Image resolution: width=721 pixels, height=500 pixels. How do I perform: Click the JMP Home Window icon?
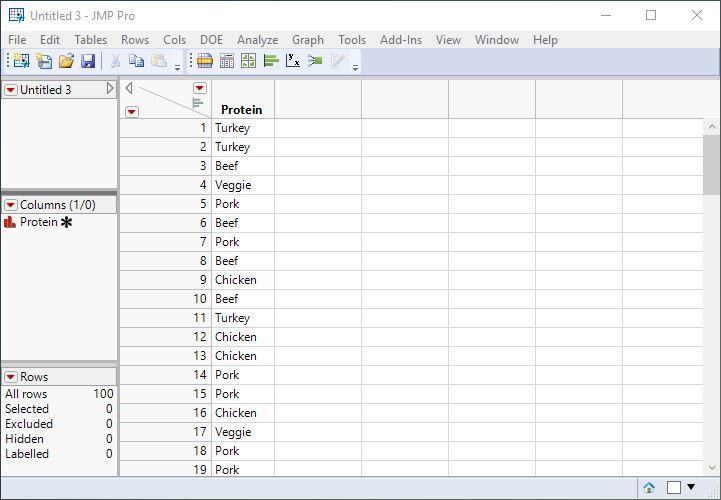click(649, 487)
